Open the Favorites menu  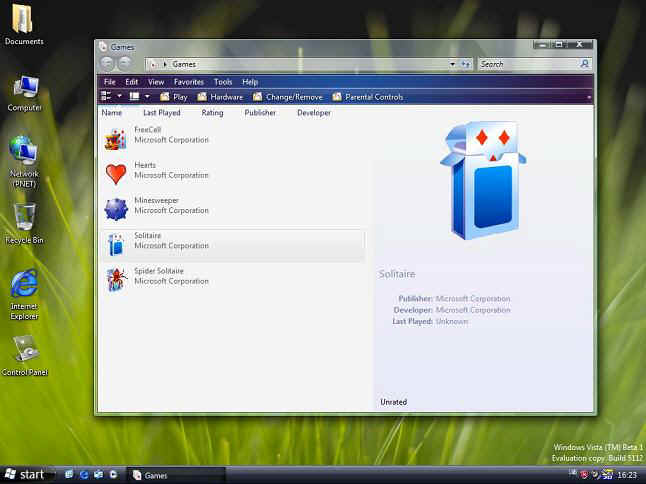point(188,82)
